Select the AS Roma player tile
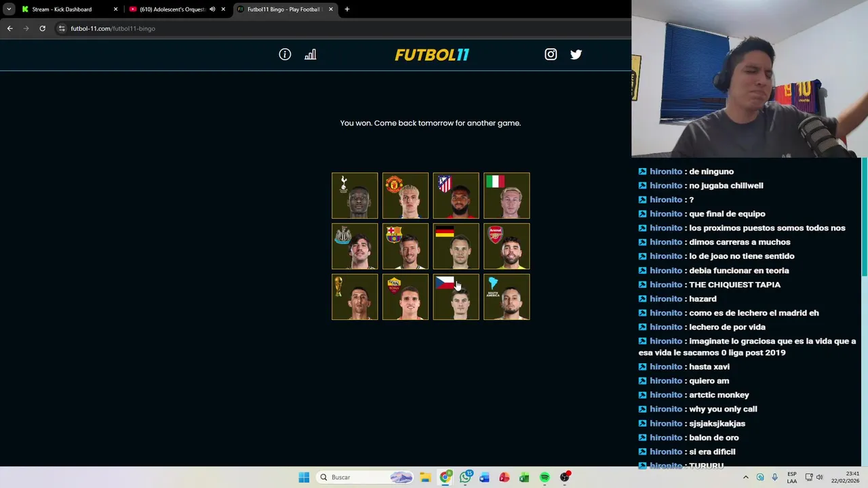This screenshot has width=868, height=488. tap(406, 297)
